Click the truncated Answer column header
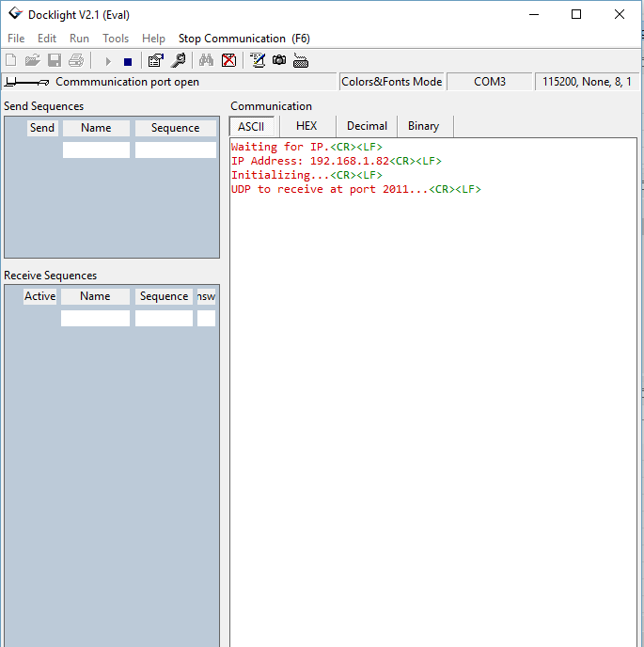 pyautogui.click(x=206, y=296)
